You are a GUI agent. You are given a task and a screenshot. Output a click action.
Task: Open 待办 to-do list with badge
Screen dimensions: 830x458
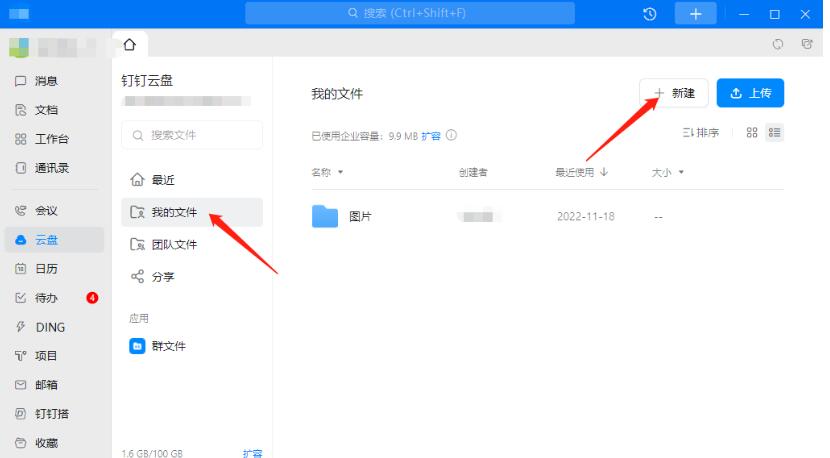pos(46,297)
